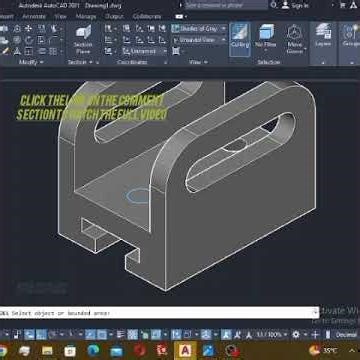The height and width of the screenshot is (360, 360).
Task: Click the annotation scale icon before 1:1/100%
Action: point(248,334)
